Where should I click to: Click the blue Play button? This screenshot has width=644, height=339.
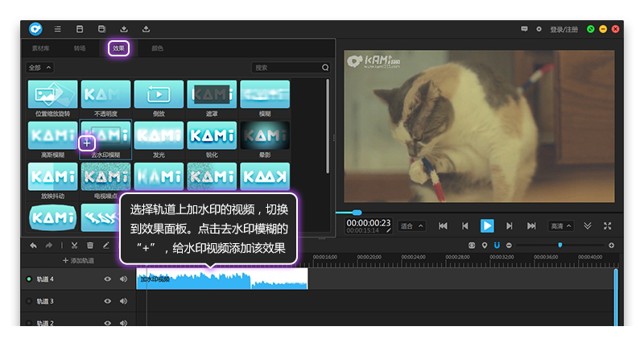click(x=487, y=225)
